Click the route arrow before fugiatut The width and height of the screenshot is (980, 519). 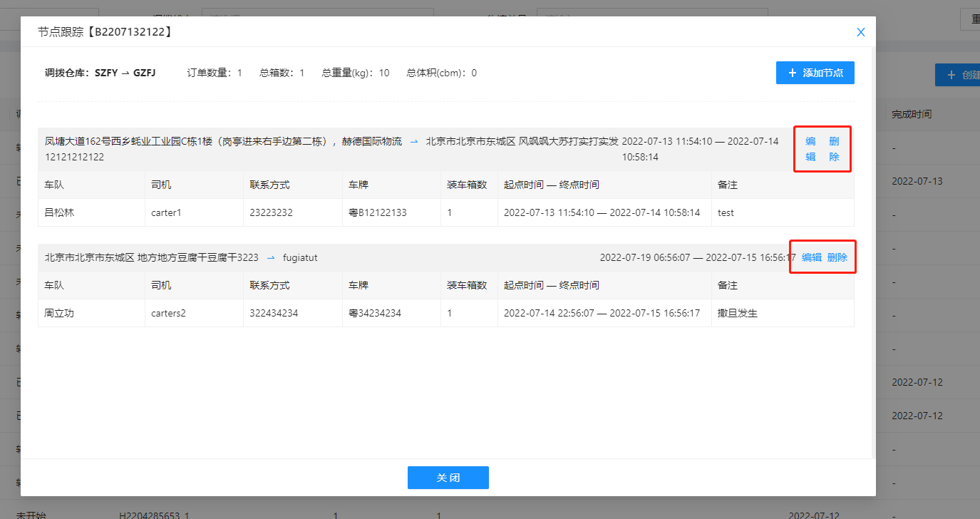pyautogui.click(x=271, y=257)
